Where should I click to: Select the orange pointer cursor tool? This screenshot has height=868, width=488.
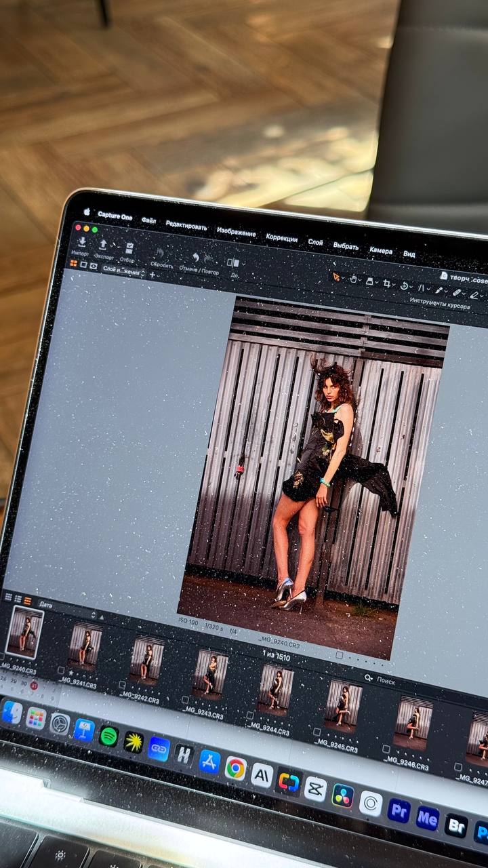point(335,277)
